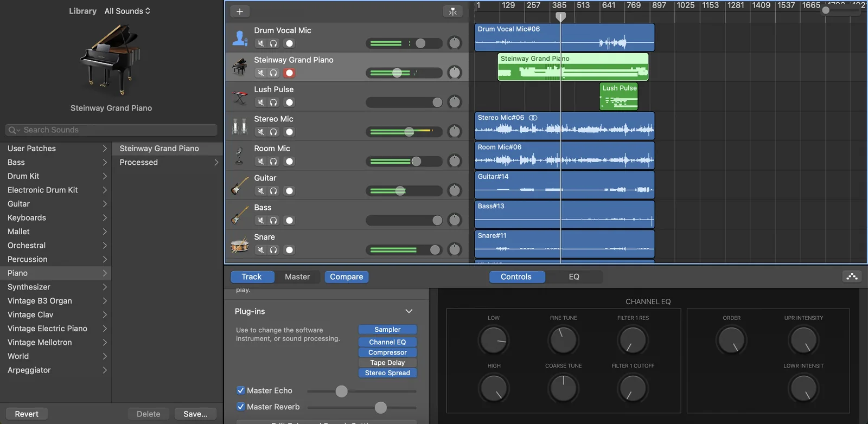Switch to the EQ tab
The width and height of the screenshot is (868, 424).
[x=574, y=277]
